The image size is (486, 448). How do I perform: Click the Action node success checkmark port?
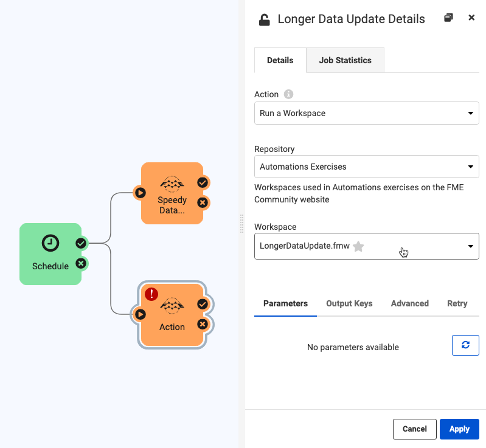[x=203, y=304]
